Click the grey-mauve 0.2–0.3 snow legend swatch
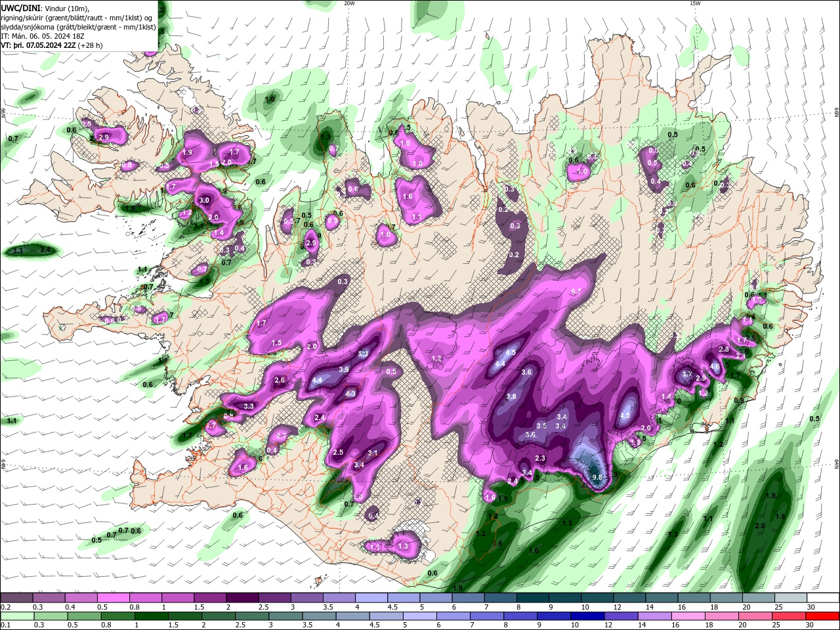This screenshot has width=840, height=630. tap(16, 597)
